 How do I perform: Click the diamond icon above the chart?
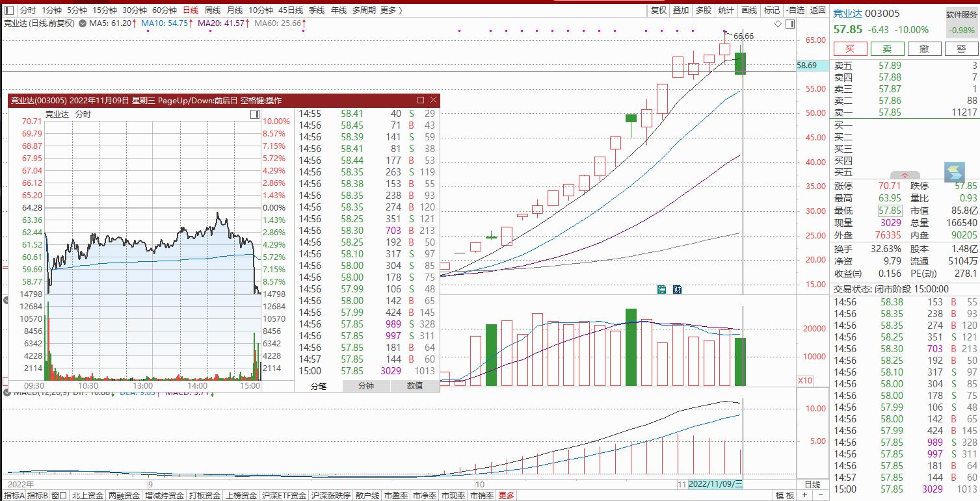(778, 24)
